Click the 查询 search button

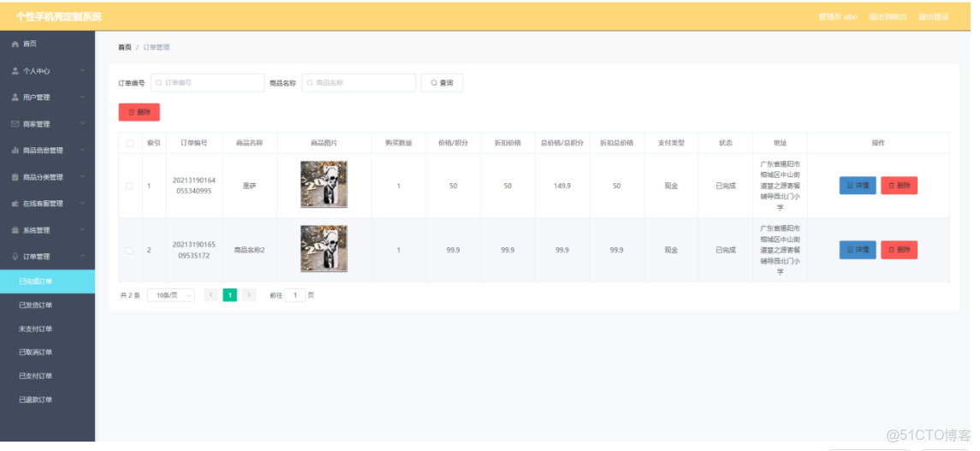coord(442,82)
